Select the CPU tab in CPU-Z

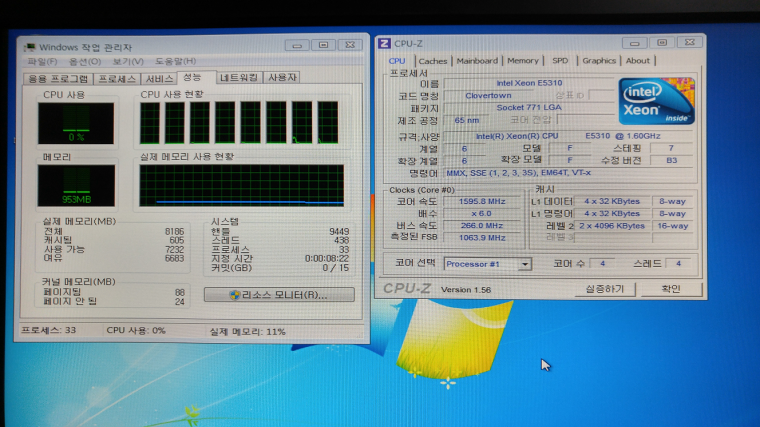point(396,61)
